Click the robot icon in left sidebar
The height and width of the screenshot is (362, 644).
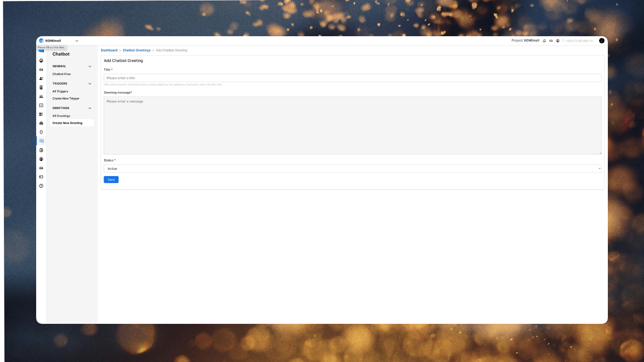tap(41, 123)
